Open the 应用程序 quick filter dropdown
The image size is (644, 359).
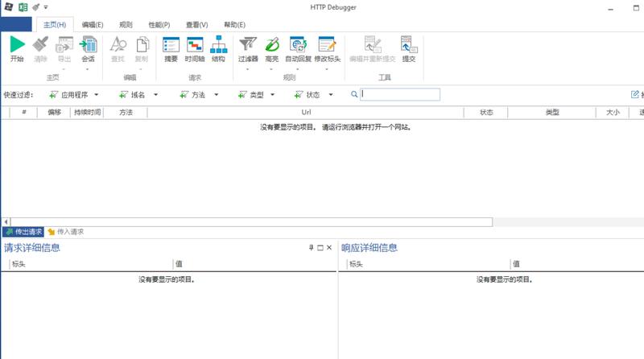(96, 95)
